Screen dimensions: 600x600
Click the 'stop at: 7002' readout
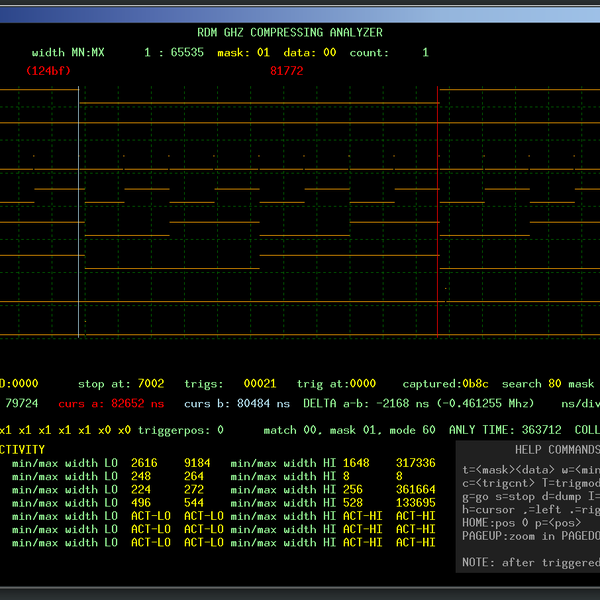[x=121, y=383]
